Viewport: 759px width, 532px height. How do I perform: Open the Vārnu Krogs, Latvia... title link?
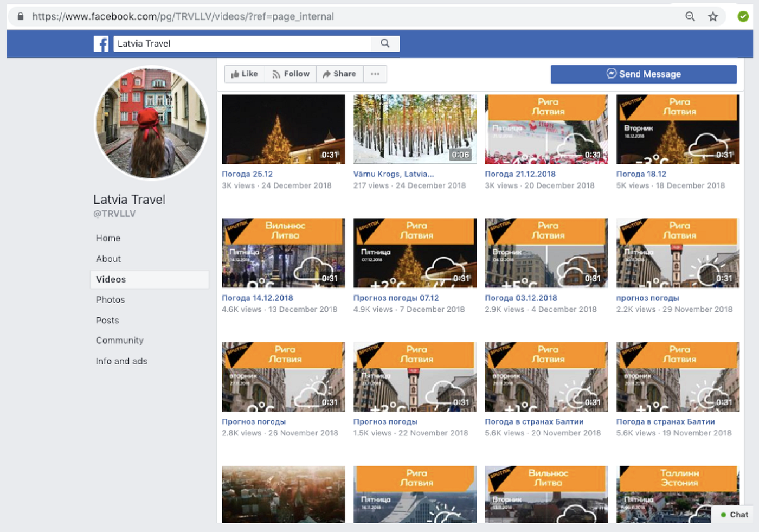pos(394,174)
